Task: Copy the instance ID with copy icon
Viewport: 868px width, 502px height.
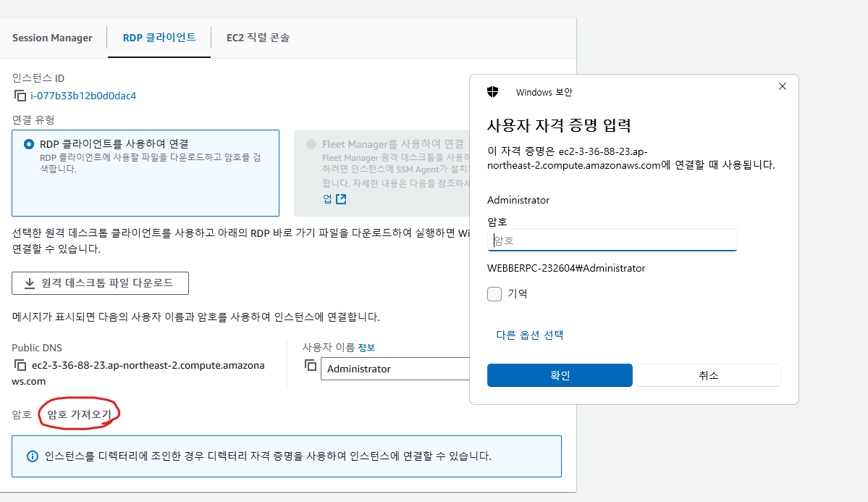Action: [x=20, y=96]
